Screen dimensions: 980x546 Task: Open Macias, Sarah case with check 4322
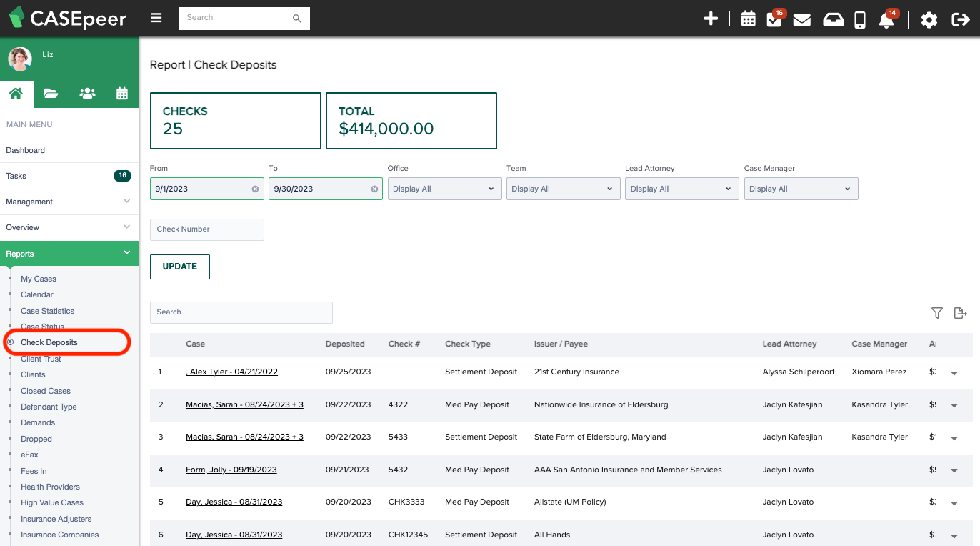tap(244, 404)
